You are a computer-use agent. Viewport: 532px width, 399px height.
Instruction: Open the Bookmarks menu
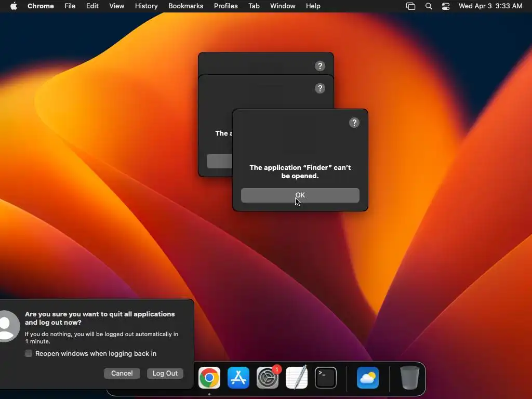tap(185, 6)
